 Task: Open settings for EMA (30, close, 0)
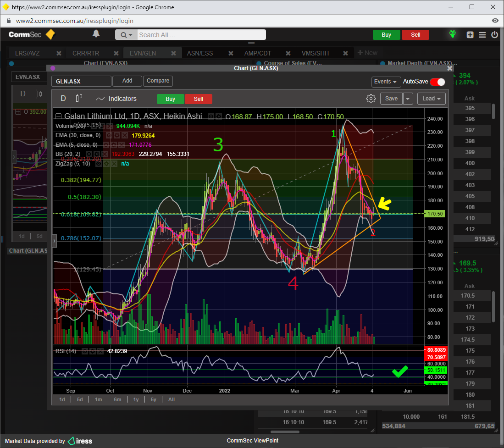(x=117, y=135)
